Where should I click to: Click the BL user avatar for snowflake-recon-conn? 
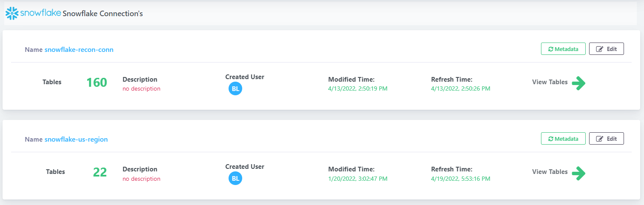click(235, 88)
